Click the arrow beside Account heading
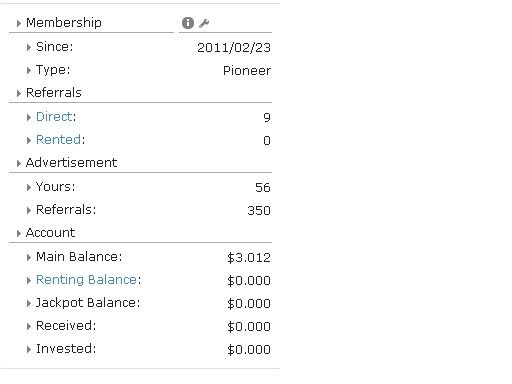512x384 pixels. coord(19,233)
